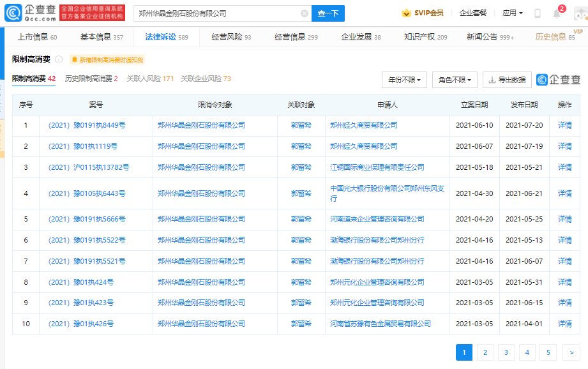The image size is (588, 369).
Task: Open case (2021)豫0191执5521号
Action: pyautogui.click(x=87, y=261)
